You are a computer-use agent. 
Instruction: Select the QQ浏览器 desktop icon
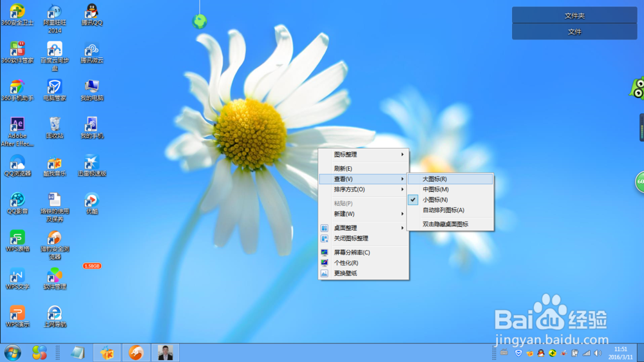(x=17, y=166)
